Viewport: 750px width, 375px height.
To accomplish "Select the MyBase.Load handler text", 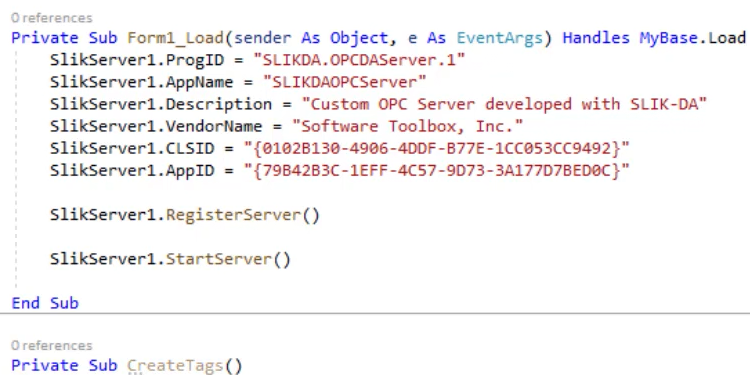I will click(693, 38).
